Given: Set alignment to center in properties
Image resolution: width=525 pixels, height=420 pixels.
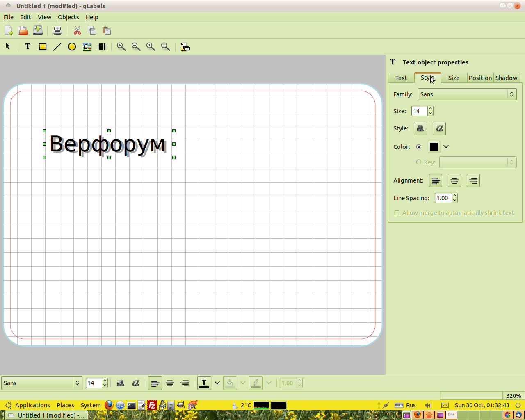Looking at the screenshot, I should [454, 180].
